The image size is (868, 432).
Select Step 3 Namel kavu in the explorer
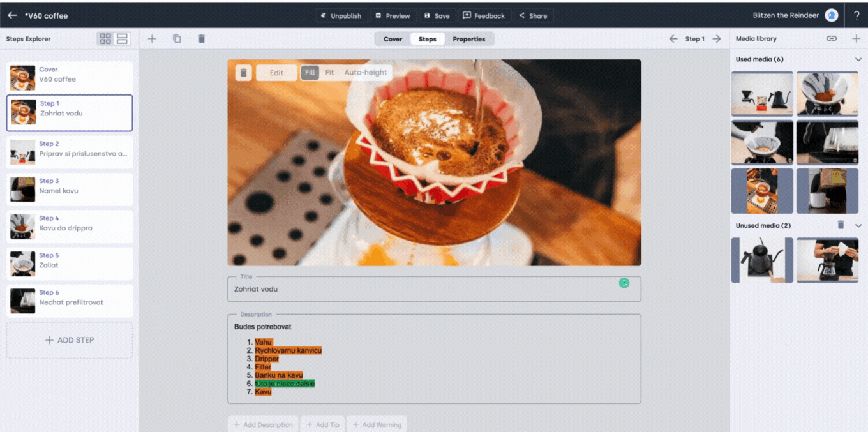[70, 190]
